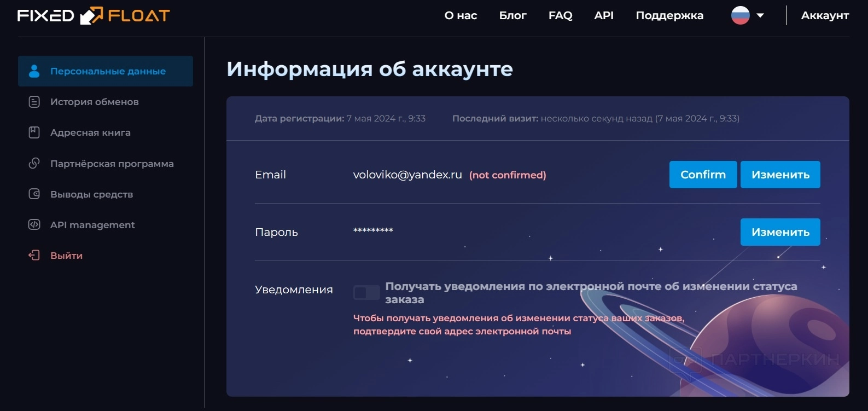Screen dimensions: 868x411
Task: Select Персональные данные in the sidebar
Action: pos(106,71)
